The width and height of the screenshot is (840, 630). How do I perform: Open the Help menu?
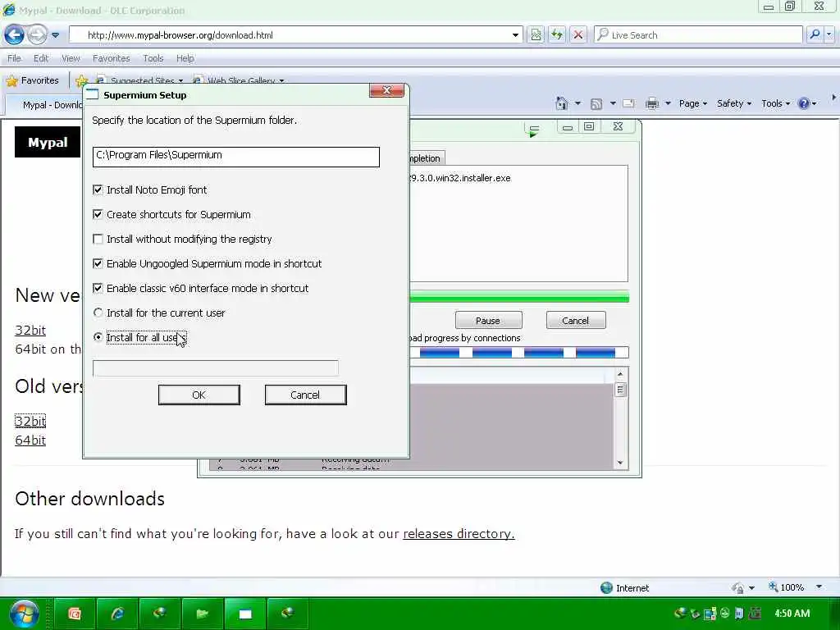coord(185,58)
